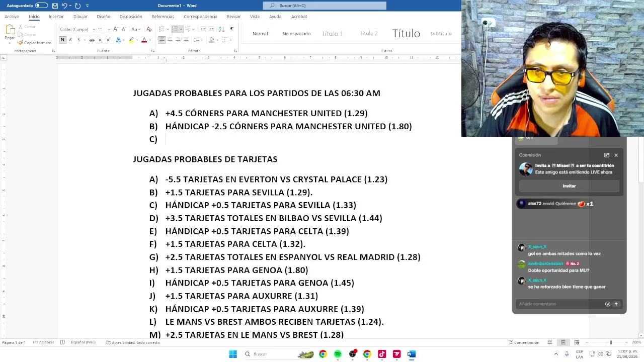644x362 pixels.
Task: Undo the last action
Action: pyautogui.click(x=64, y=6)
